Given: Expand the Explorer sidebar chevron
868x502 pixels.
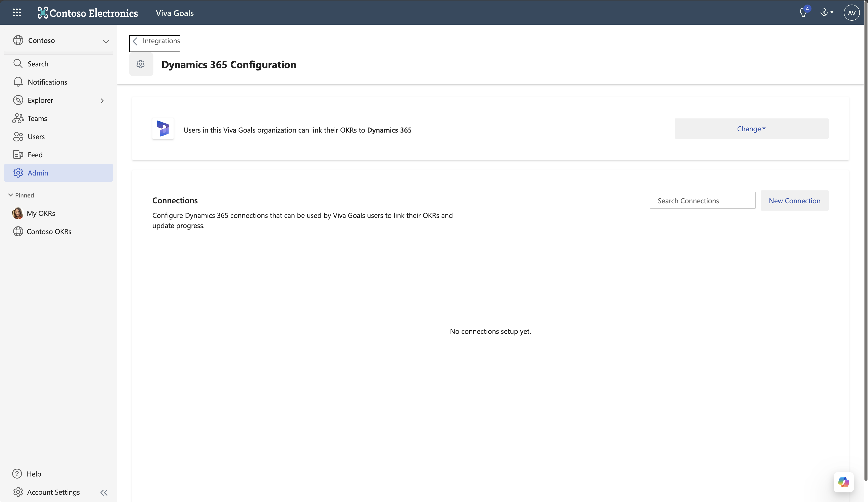Looking at the screenshot, I should 102,100.
